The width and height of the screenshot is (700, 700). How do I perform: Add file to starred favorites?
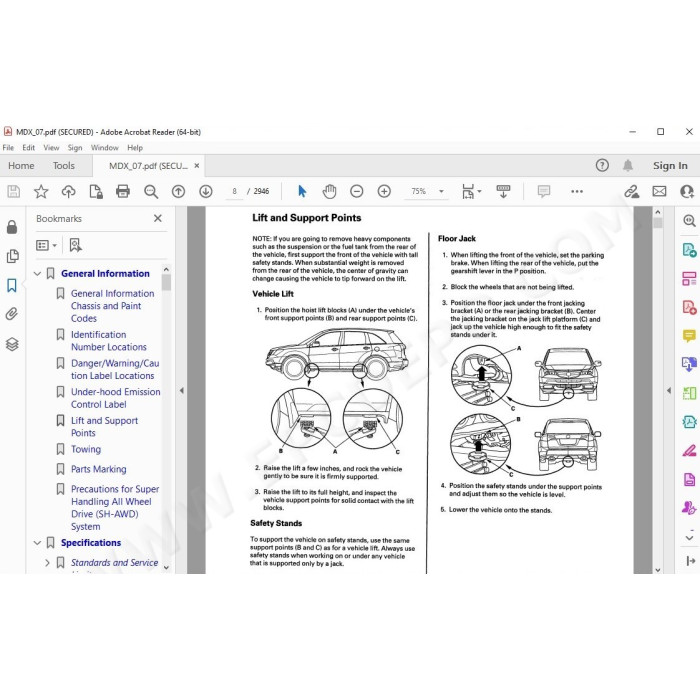coord(41,192)
